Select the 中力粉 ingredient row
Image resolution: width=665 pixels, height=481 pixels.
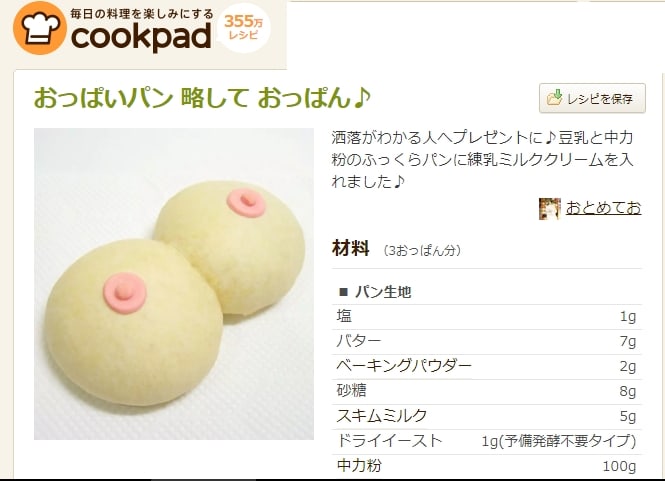486,466
